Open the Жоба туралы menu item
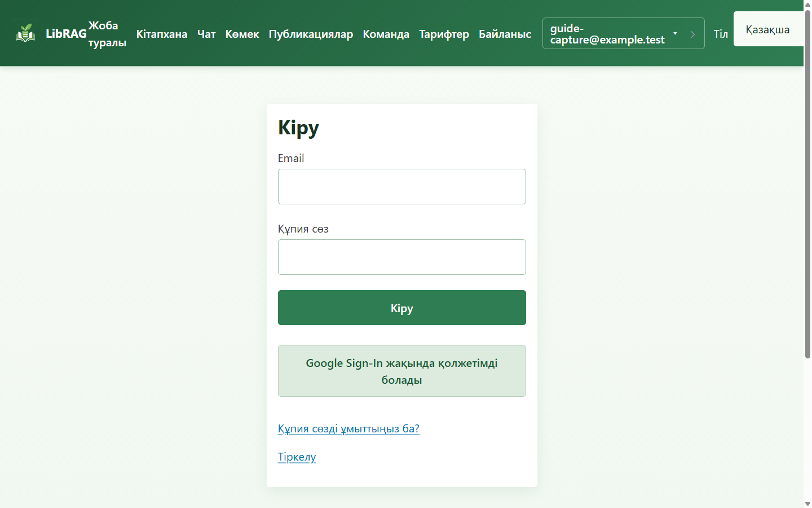This screenshot has width=812, height=508. point(107,34)
